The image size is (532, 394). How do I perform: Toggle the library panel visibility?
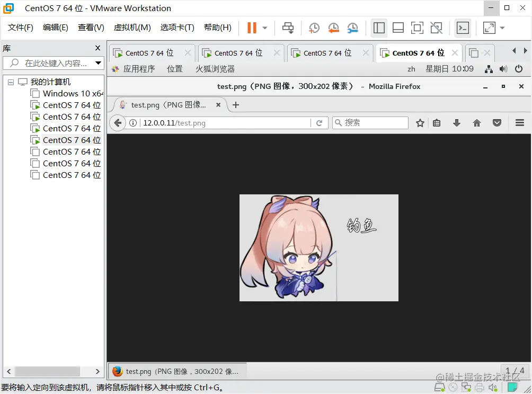coord(378,28)
